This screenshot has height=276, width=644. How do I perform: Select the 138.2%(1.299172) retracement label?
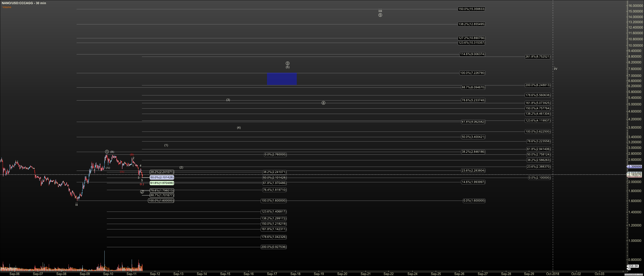(x=274, y=218)
